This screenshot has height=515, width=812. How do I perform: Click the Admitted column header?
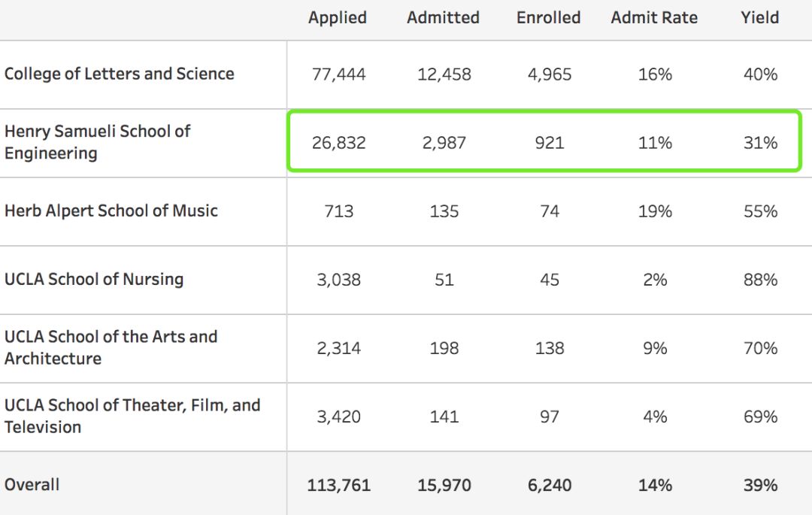pos(443,18)
